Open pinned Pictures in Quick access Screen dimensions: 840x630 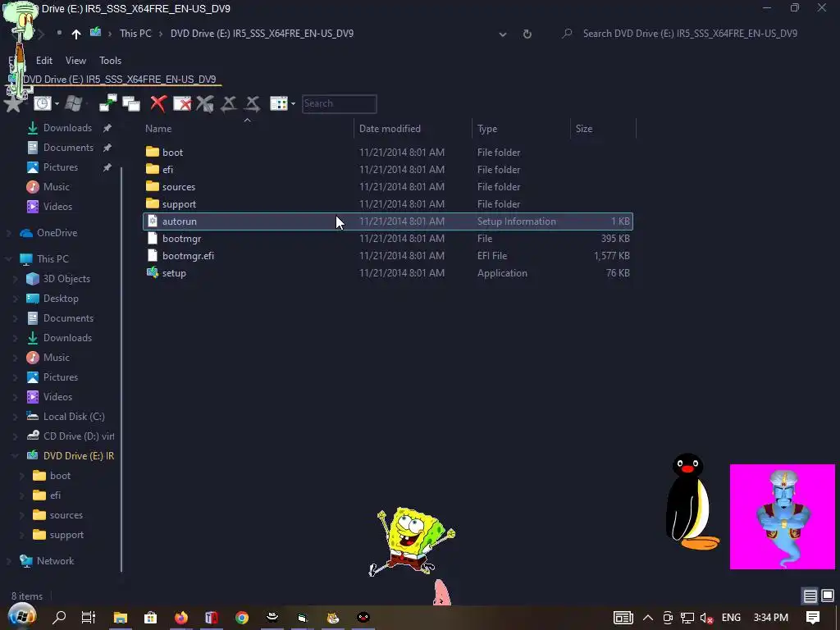coord(61,167)
